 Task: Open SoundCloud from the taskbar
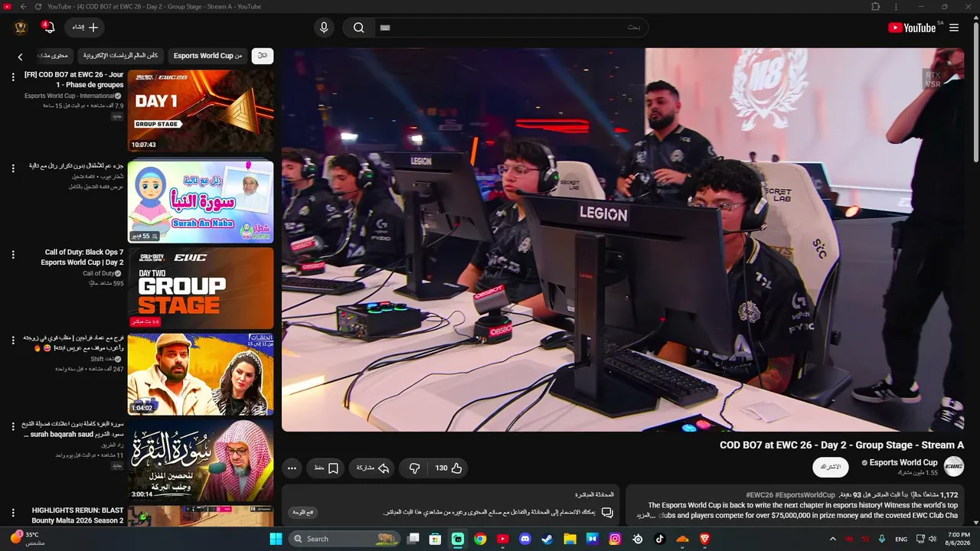(x=682, y=539)
